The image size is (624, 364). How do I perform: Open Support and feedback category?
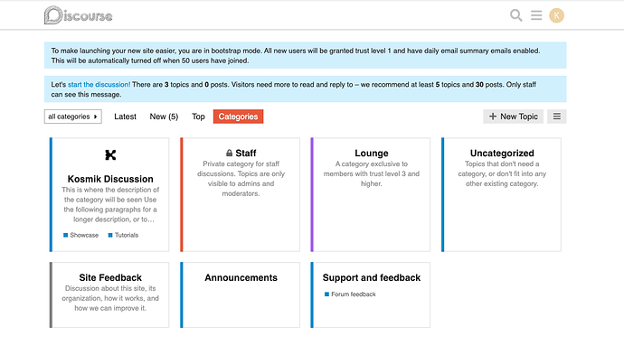click(372, 277)
